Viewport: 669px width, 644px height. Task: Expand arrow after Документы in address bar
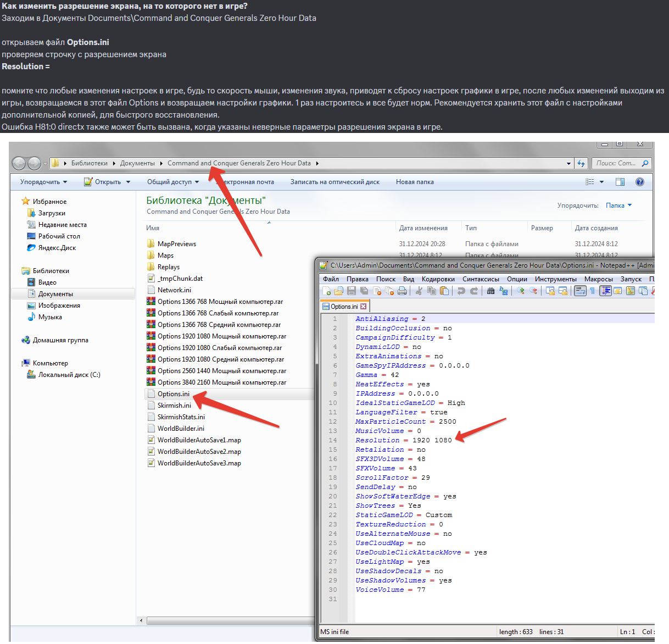(161, 163)
